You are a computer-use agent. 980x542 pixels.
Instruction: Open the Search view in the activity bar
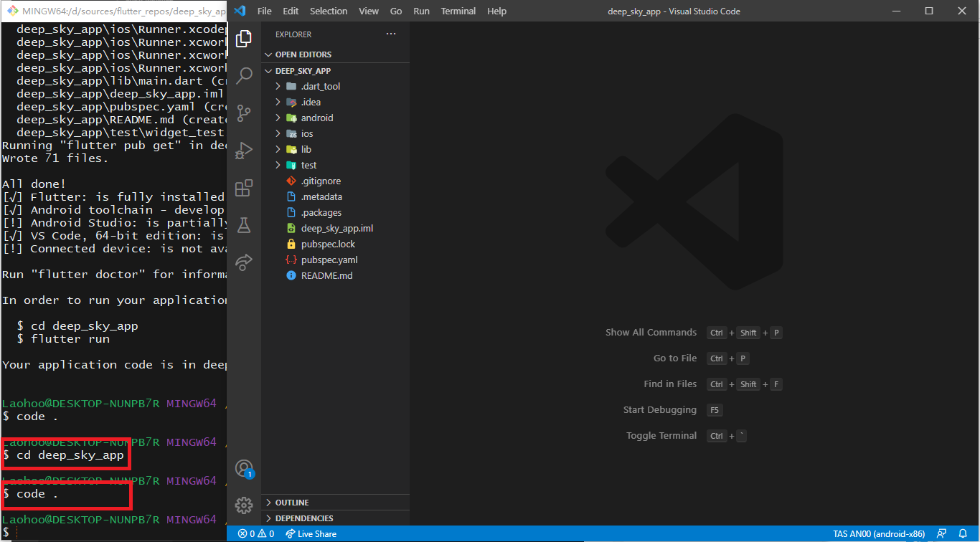(x=244, y=76)
